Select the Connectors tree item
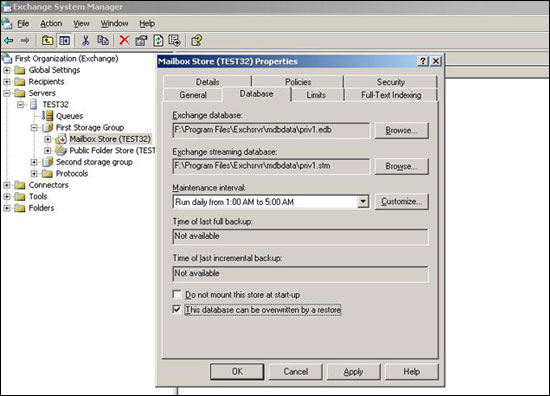 coord(48,185)
